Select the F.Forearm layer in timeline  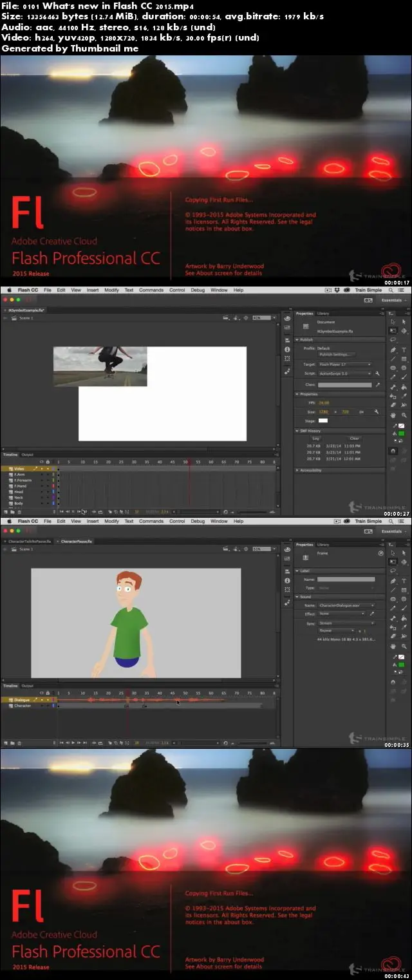pos(23,480)
